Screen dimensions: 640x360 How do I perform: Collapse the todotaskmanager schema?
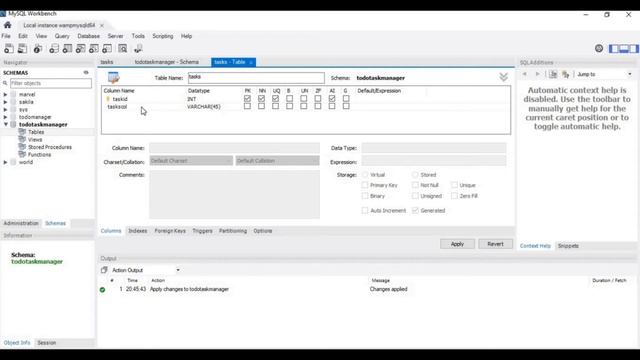[x=6, y=124]
